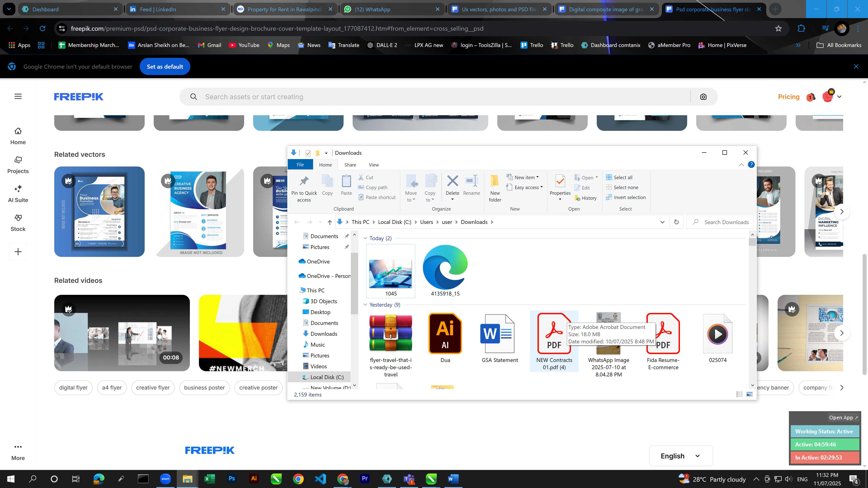Click the Explorer Help question mark icon
Viewport: 868px width, 488px height.
[x=751, y=165]
